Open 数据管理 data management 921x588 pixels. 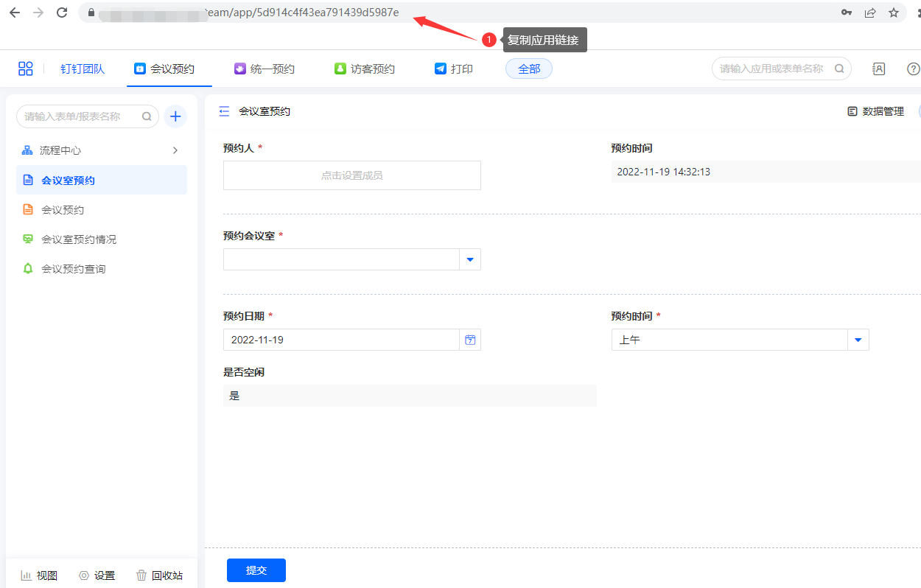click(x=875, y=111)
